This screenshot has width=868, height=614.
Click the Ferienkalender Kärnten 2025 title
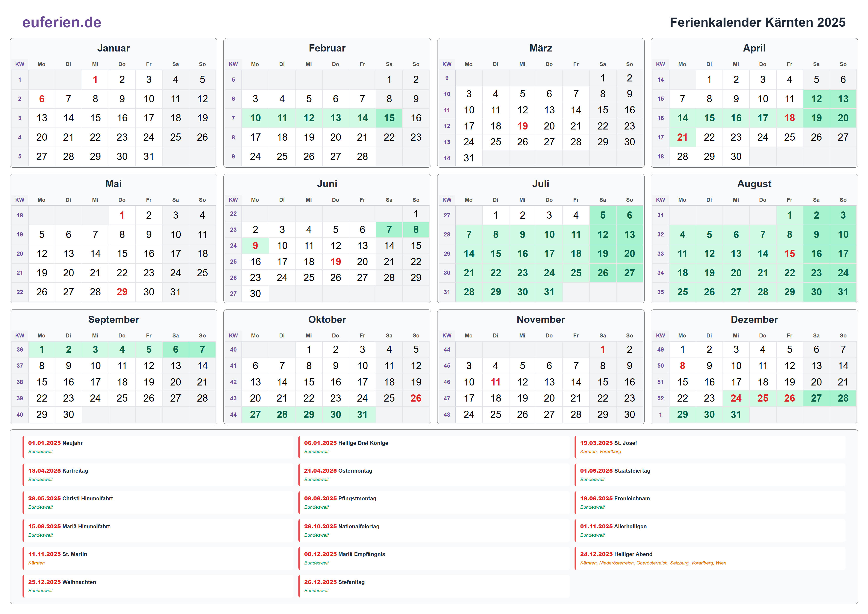pos(757,22)
